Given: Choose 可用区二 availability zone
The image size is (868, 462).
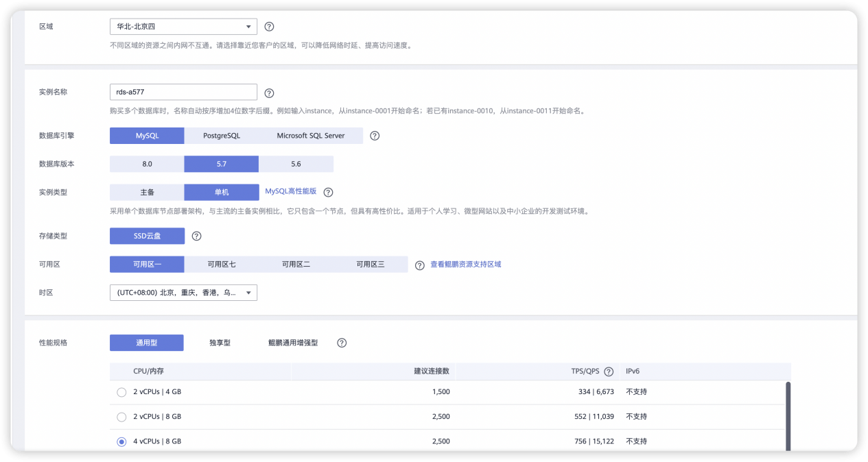Looking at the screenshot, I should (296, 265).
